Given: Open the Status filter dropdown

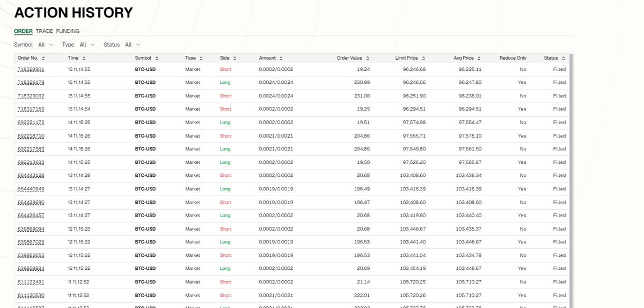Looking at the screenshot, I should 133,45.
